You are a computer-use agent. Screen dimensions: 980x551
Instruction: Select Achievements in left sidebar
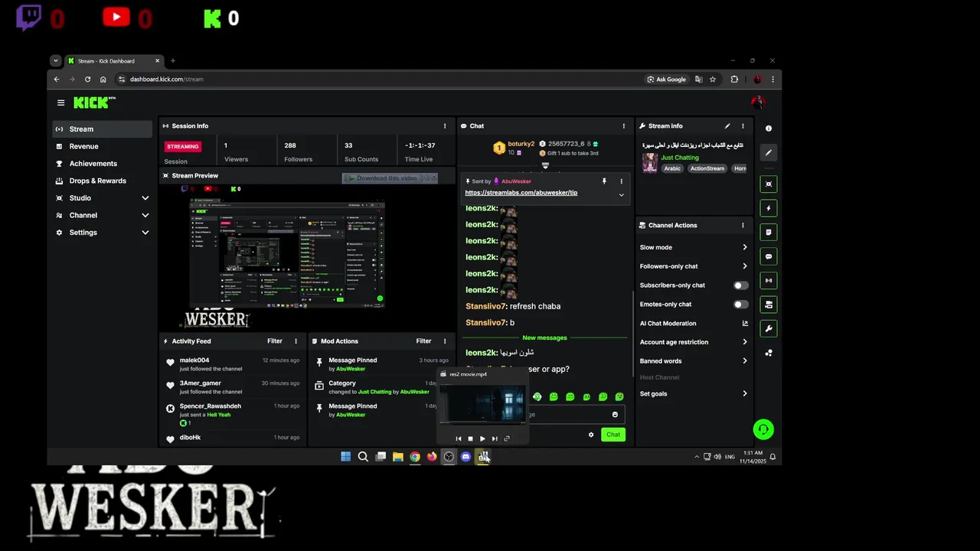pos(103,164)
